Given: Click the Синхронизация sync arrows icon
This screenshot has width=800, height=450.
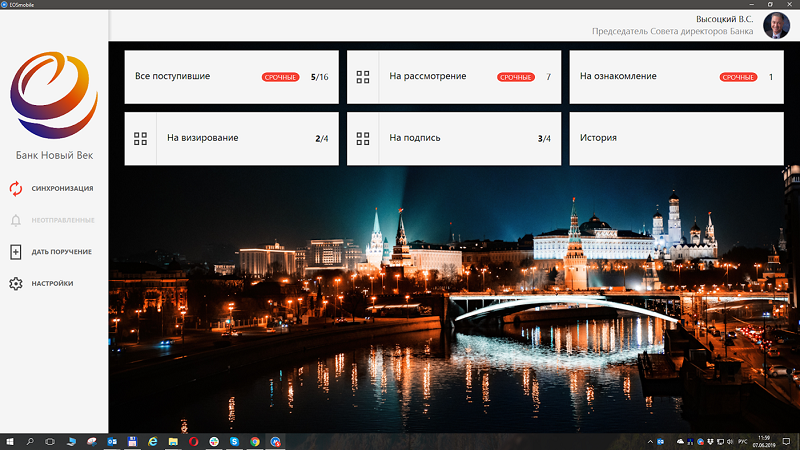Looking at the screenshot, I should pyautogui.click(x=16, y=189).
